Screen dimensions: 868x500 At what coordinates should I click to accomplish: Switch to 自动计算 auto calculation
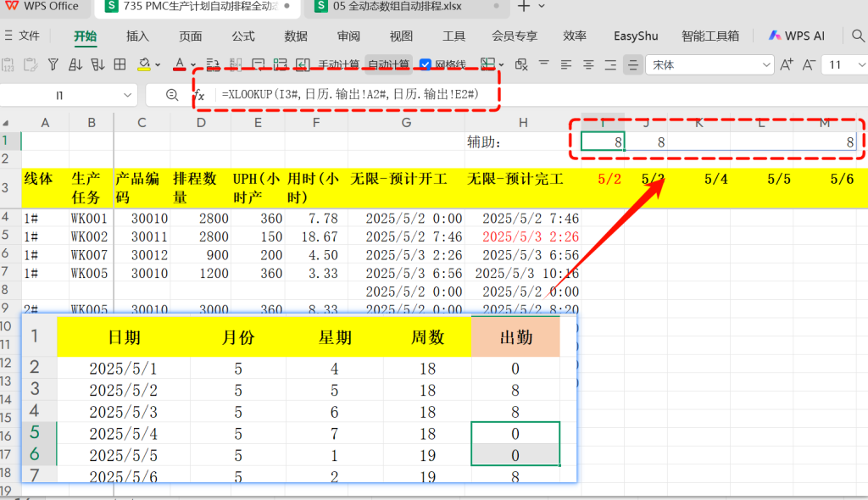[388, 64]
